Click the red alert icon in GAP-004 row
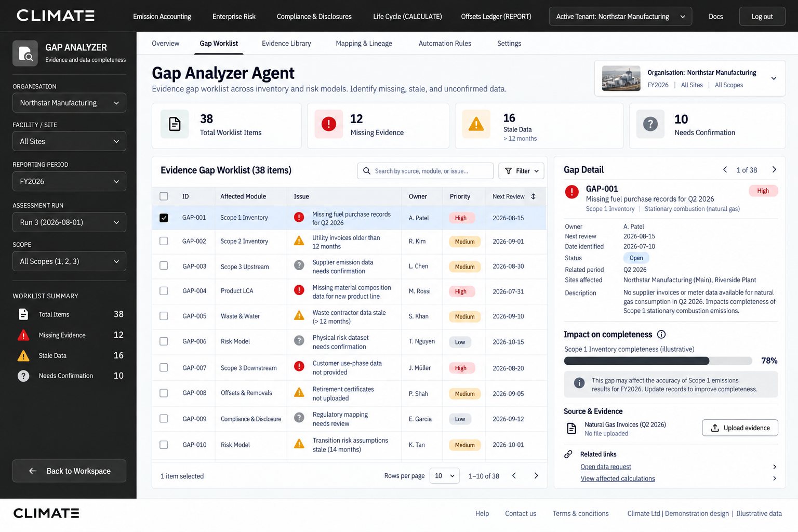Image resolution: width=798 pixels, height=532 pixels. pos(299,290)
